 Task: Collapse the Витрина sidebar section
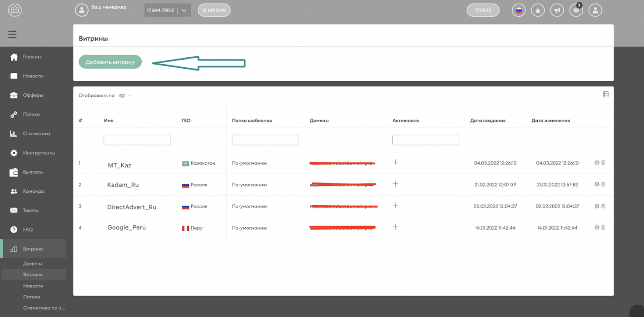[x=33, y=249]
